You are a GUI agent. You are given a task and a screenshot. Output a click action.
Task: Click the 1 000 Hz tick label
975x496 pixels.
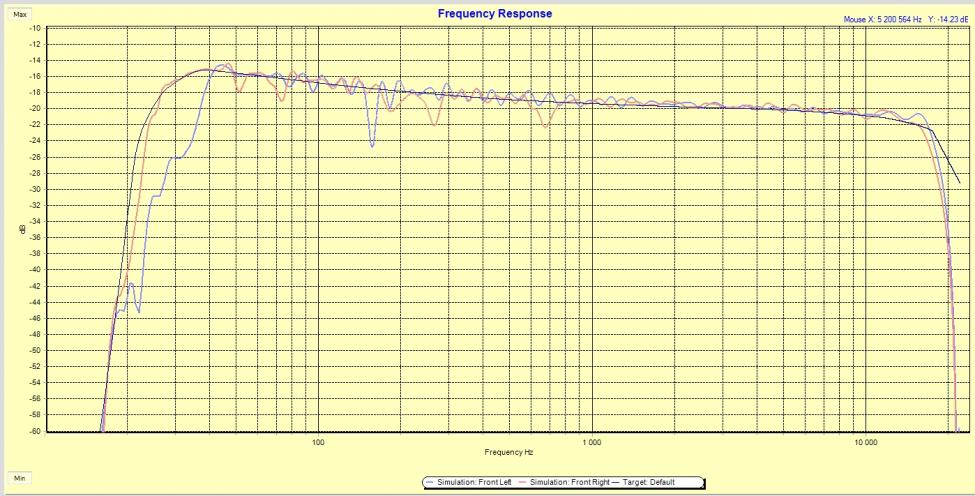click(x=591, y=443)
